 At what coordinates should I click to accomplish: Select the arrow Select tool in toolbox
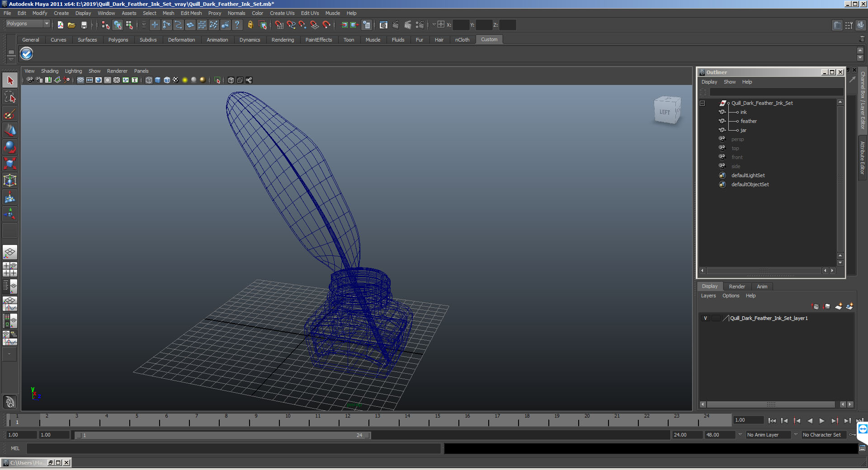10,80
